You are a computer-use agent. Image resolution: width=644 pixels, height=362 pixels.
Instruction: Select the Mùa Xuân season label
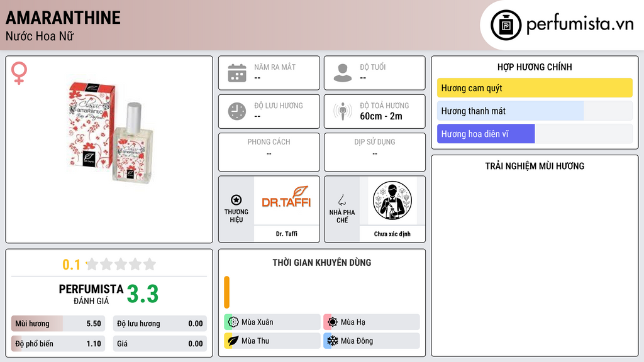tap(257, 322)
